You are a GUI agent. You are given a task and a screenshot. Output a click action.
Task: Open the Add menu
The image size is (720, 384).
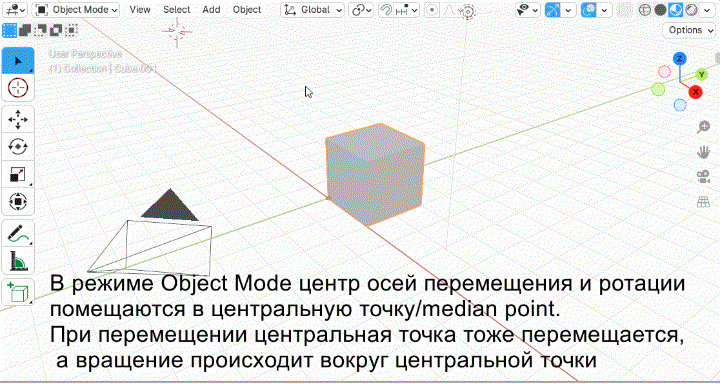tap(211, 10)
